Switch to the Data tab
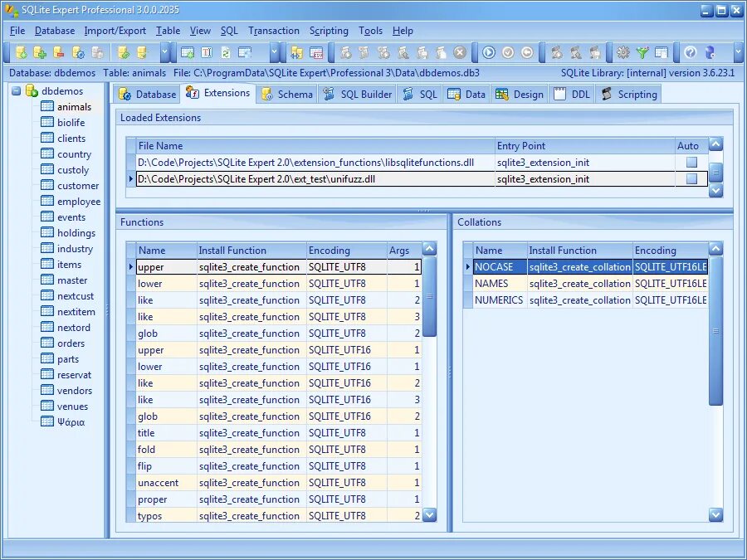 click(466, 95)
